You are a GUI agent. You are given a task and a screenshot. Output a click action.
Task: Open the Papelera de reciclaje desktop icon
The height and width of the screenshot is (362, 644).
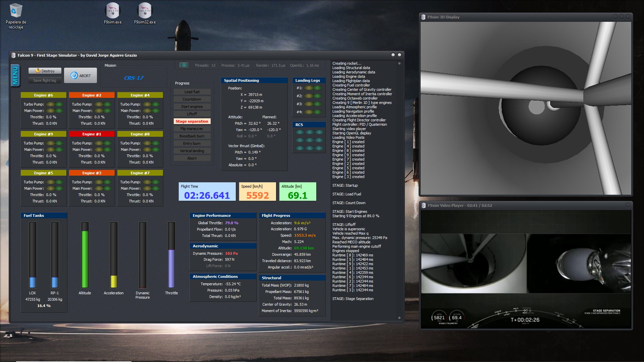click(16, 16)
